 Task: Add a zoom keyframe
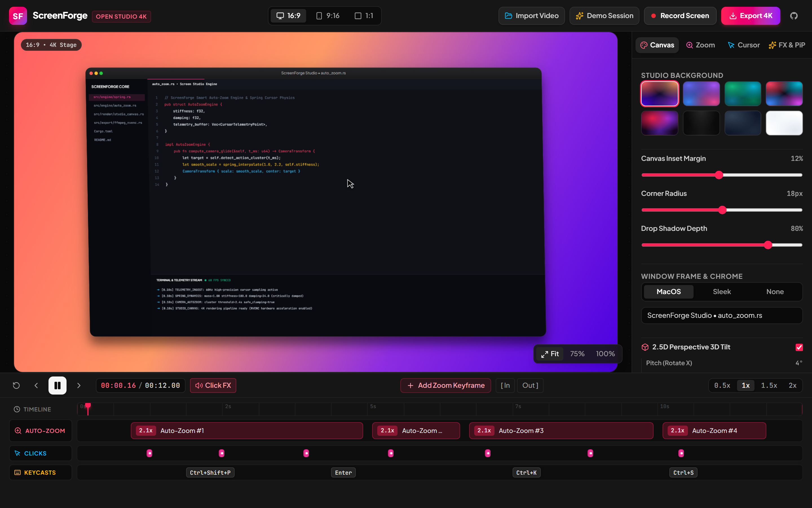tap(445, 385)
